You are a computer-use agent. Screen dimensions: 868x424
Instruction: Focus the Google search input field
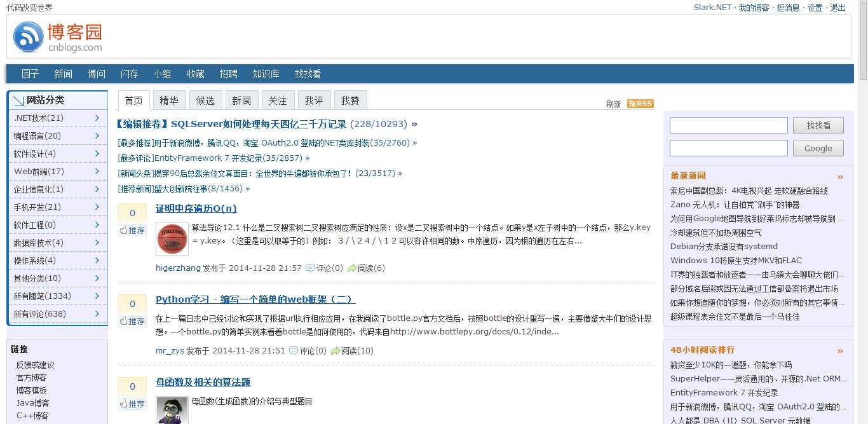pyautogui.click(x=729, y=148)
